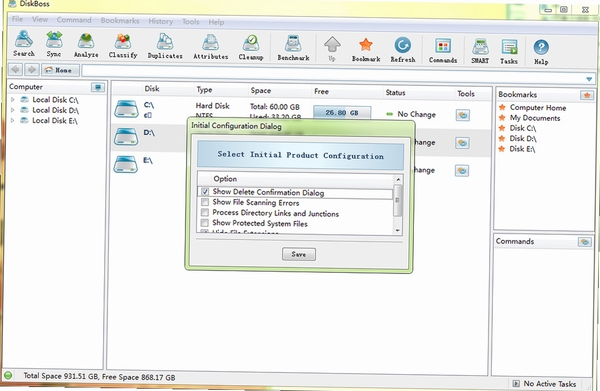Click the Commands panel header icon
Viewport: 600px width, 391px height.
pos(585,242)
